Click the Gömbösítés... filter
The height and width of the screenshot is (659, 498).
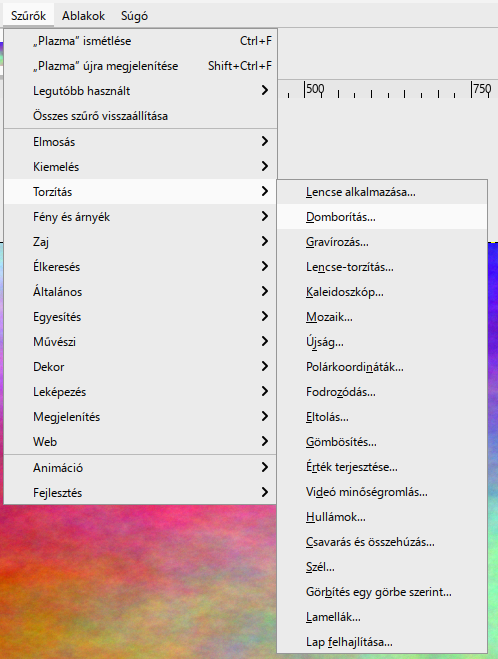(x=382, y=442)
